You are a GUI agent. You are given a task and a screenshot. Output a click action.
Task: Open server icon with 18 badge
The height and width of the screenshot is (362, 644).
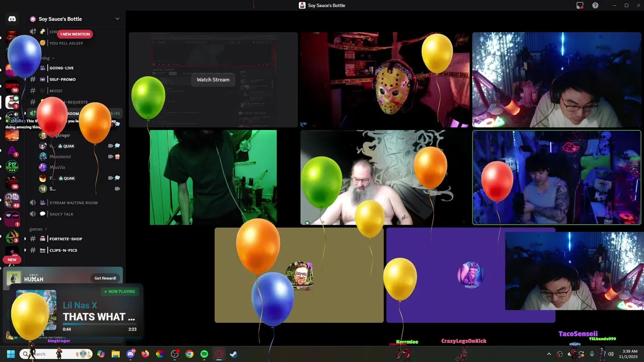click(x=12, y=183)
